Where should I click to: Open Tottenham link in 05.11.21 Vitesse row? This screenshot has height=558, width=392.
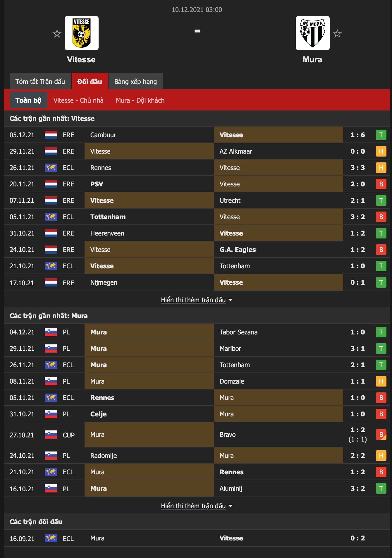click(108, 217)
